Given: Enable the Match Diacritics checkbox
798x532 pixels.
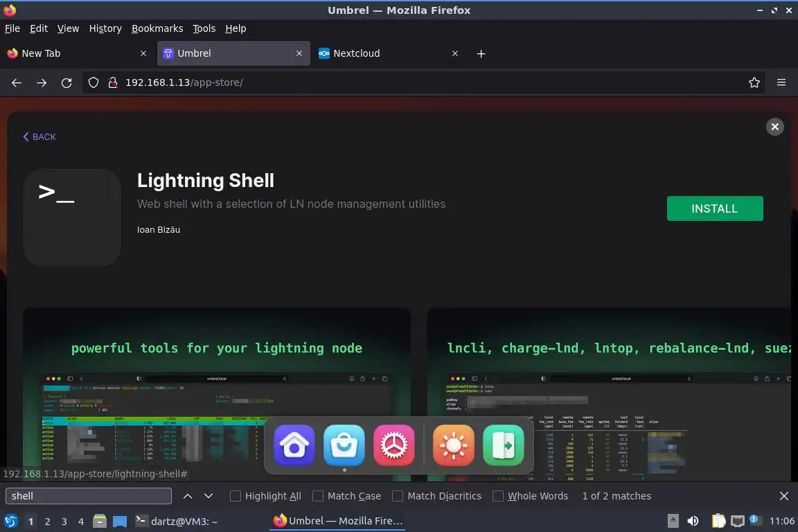Looking at the screenshot, I should [x=398, y=496].
